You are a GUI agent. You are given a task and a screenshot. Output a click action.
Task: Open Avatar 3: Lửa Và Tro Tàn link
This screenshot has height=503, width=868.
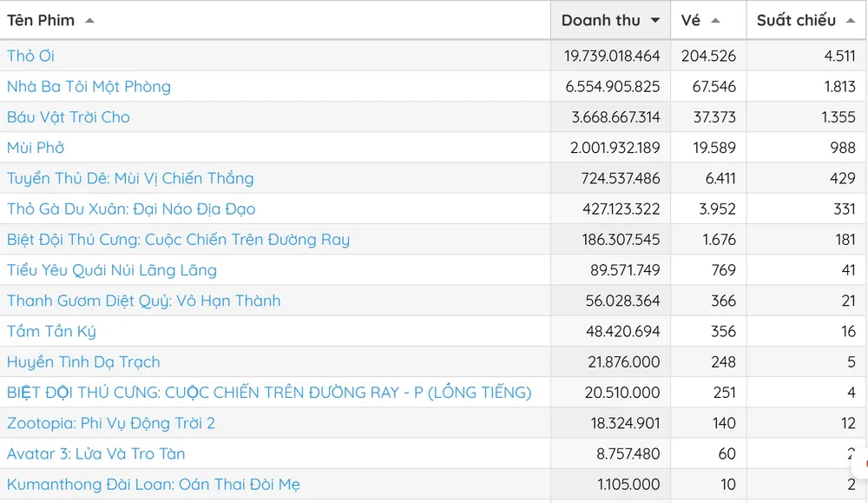coord(95,453)
